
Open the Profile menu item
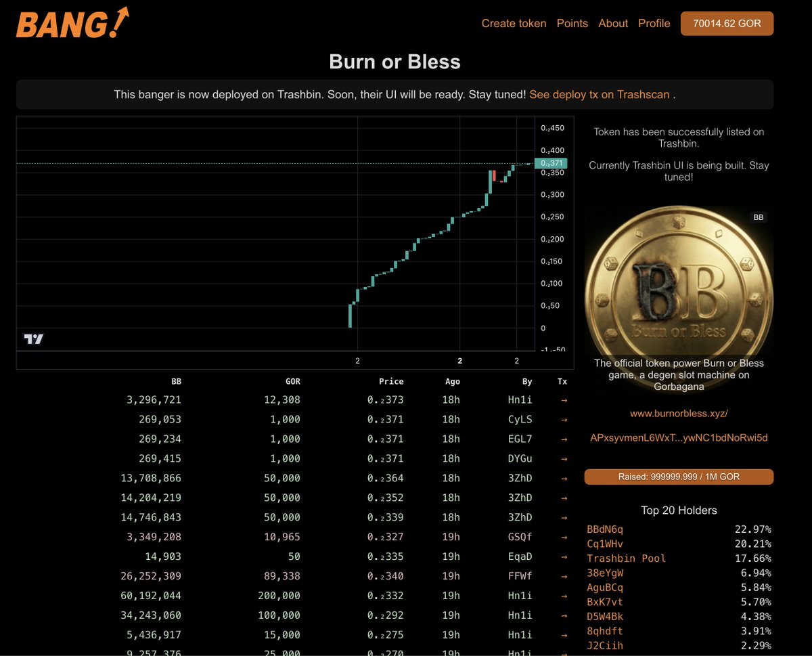(654, 23)
